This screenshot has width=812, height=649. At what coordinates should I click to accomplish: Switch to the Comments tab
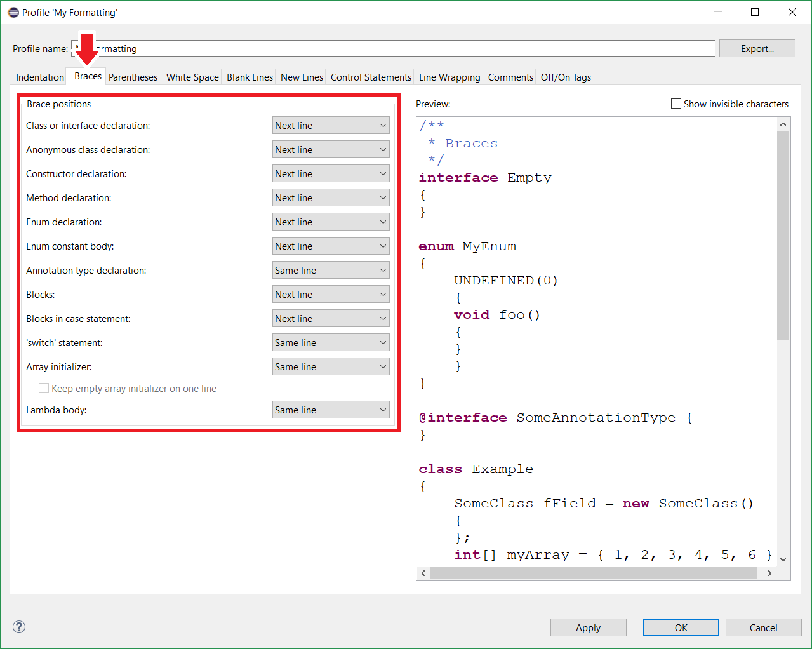click(510, 77)
